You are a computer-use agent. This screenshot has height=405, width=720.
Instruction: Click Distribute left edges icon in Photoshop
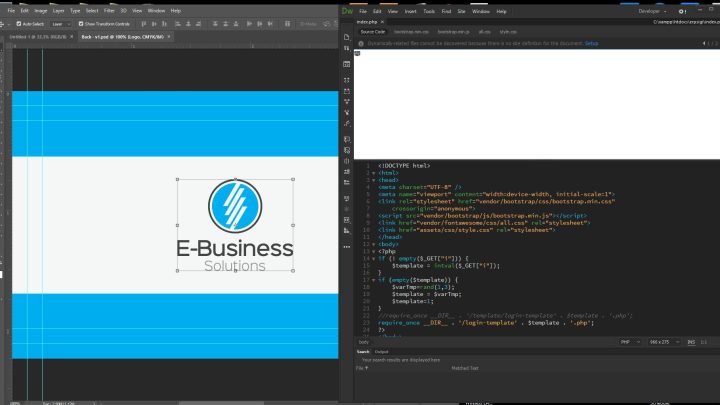coord(249,24)
